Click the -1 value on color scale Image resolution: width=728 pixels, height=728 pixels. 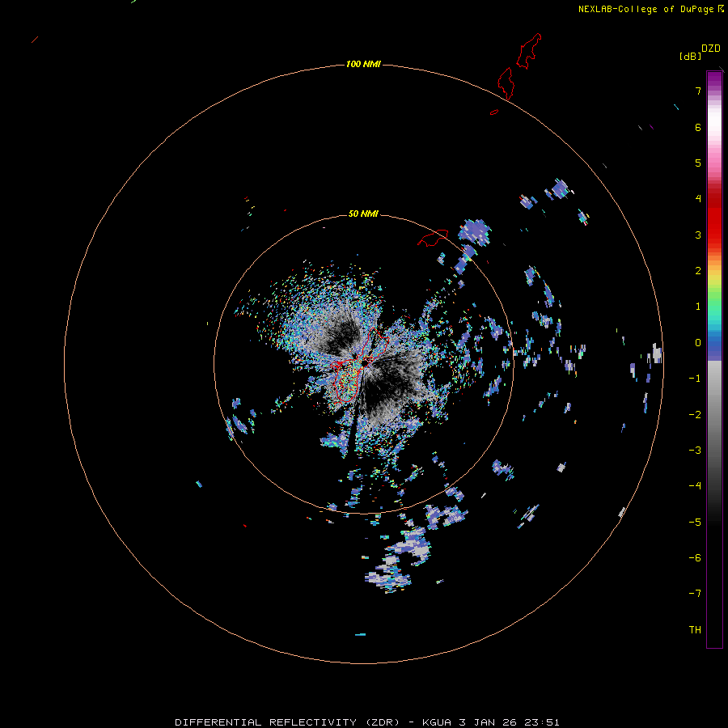(x=695, y=379)
